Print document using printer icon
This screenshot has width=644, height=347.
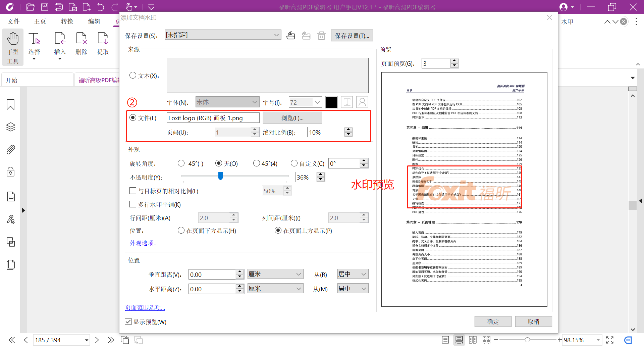pyautogui.click(x=58, y=7)
